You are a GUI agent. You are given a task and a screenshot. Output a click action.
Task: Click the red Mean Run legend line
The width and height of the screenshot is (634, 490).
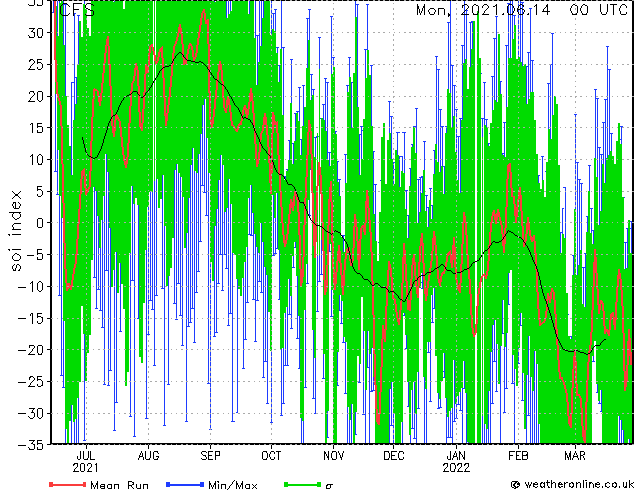click(x=68, y=484)
